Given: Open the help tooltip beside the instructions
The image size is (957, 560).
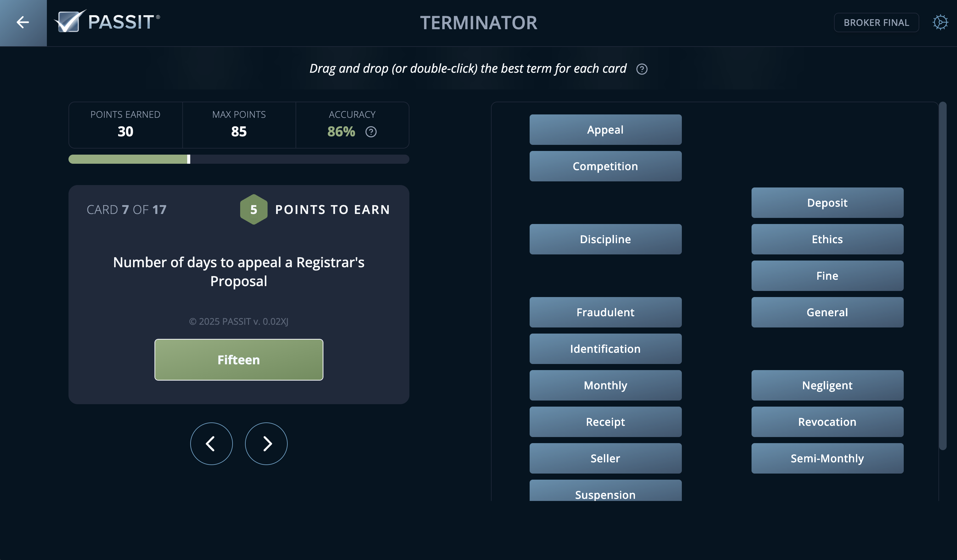Looking at the screenshot, I should pyautogui.click(x=642, y=69).
